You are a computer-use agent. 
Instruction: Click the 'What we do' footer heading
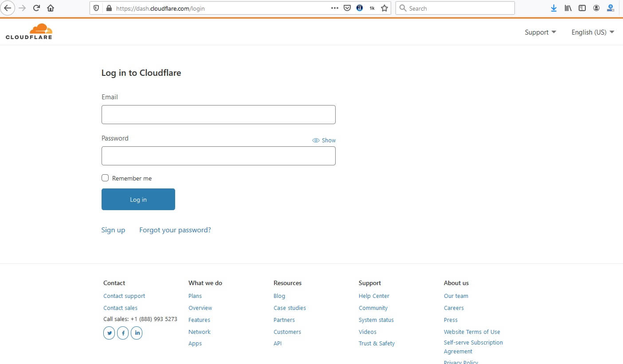pos(205,283)
